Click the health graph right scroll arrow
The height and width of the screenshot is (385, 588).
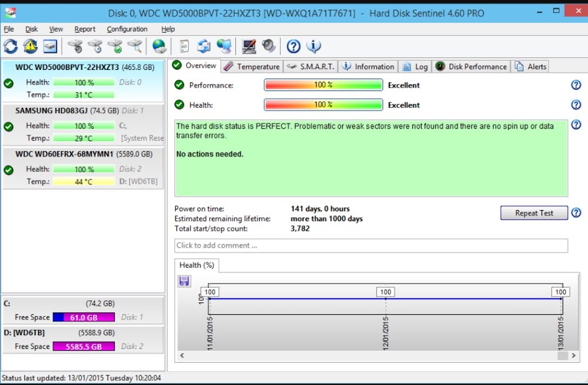[573, 356]
